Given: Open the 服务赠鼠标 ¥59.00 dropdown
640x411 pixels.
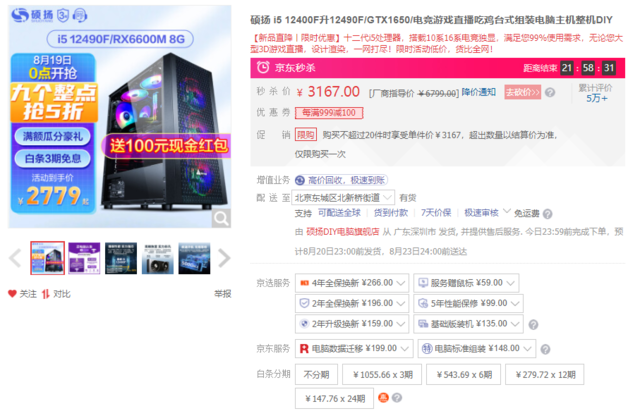Looking at the screenshot, I should coord(466,283).
